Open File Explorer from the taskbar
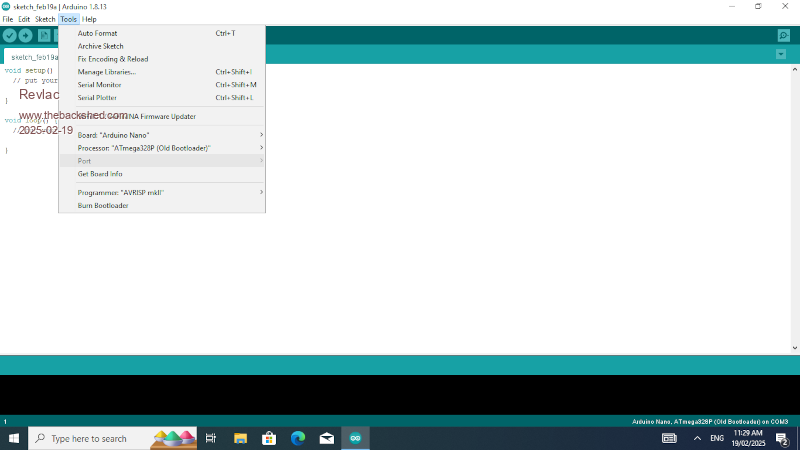This screenshot has height=450, width=800. point(240,438)
